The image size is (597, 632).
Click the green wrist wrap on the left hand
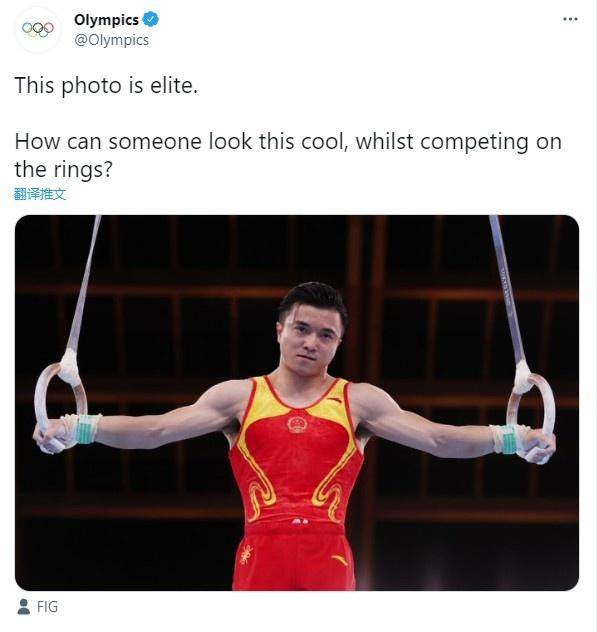click(x=86, y=429)
